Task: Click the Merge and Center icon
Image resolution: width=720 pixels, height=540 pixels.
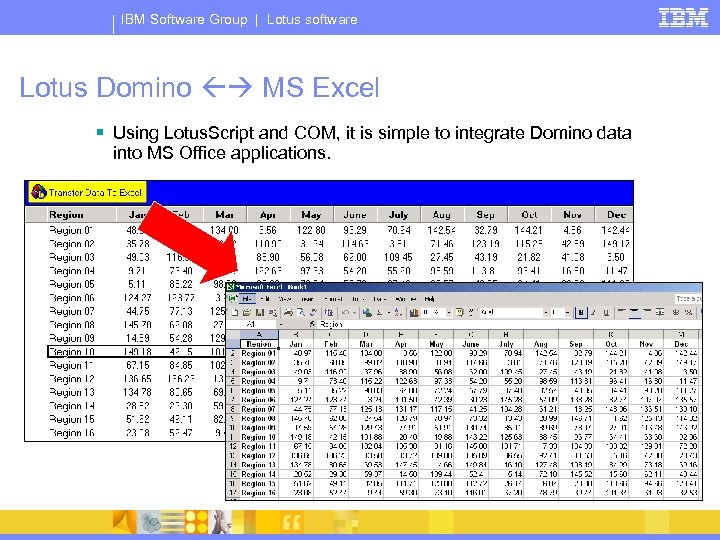Action: (660, 313)
